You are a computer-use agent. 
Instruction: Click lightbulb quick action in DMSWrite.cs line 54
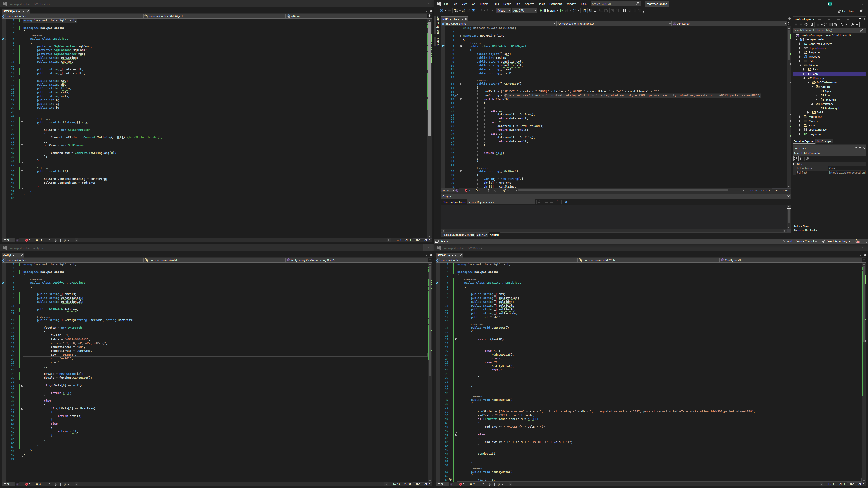click(450, 480)
